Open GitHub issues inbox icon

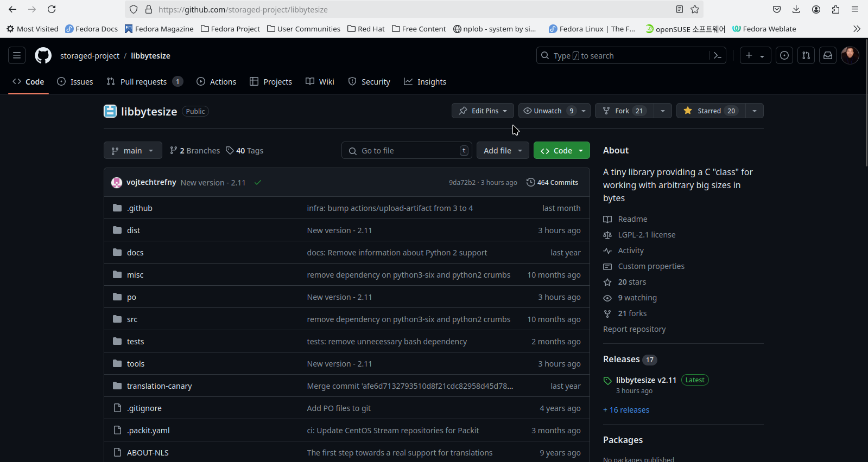click(784, 55)
